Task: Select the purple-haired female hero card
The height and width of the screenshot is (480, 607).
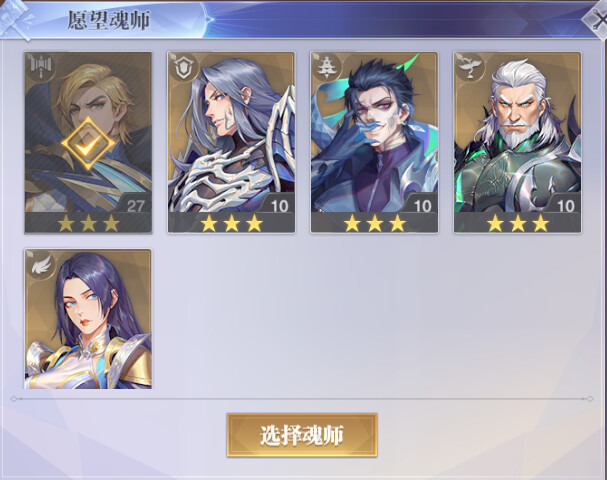Action: (88, 319)
